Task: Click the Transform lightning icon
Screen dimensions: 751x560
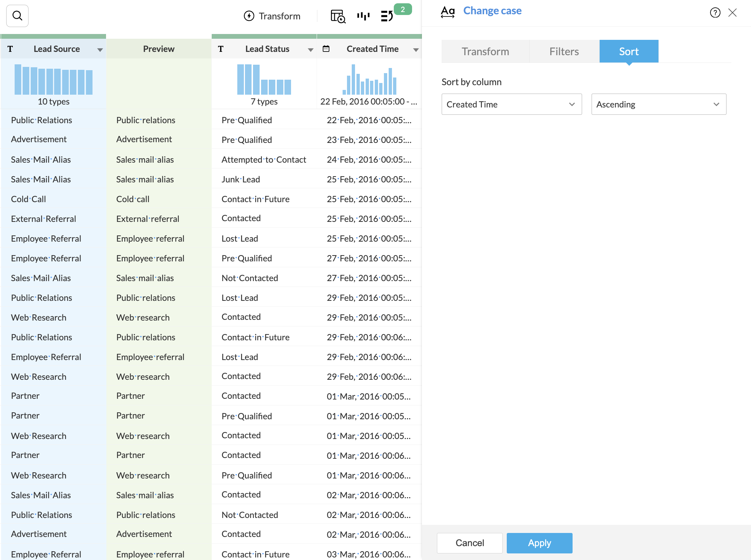Action: tap(249, 16)
